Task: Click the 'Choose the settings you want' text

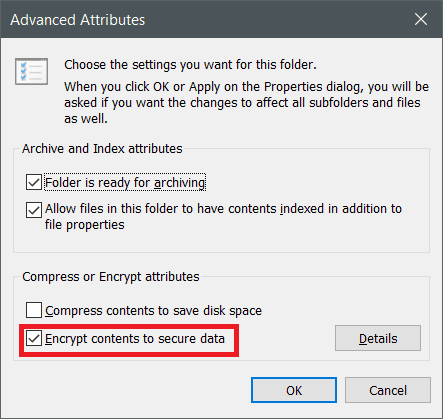Action: (190, 65)
